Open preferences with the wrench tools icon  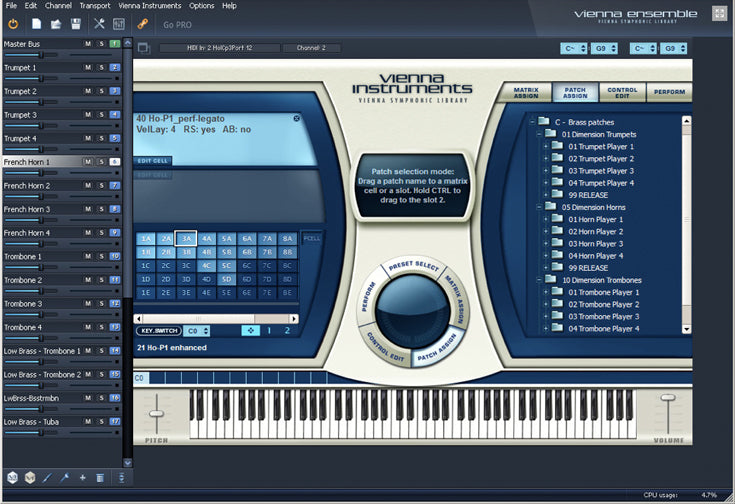(100, 23)
